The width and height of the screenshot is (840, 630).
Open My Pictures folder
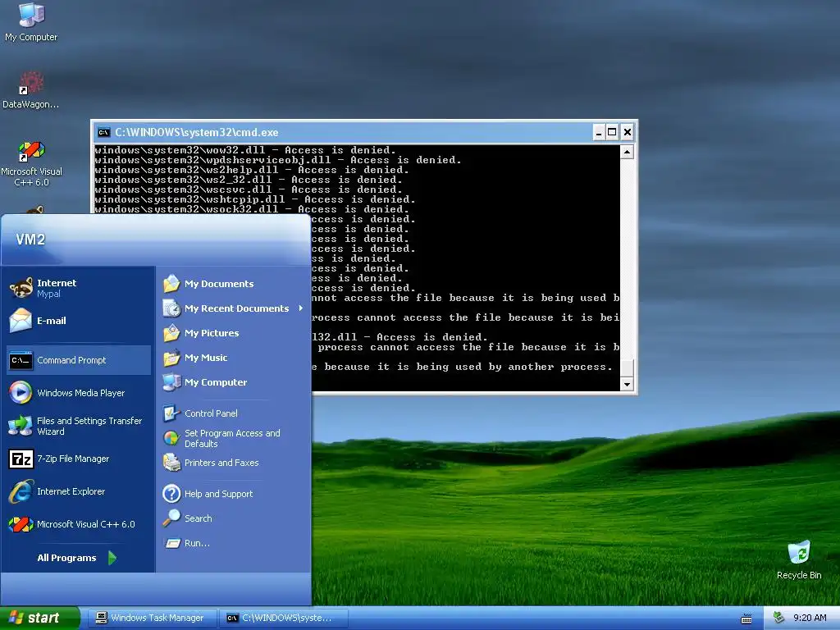(233, 333)
